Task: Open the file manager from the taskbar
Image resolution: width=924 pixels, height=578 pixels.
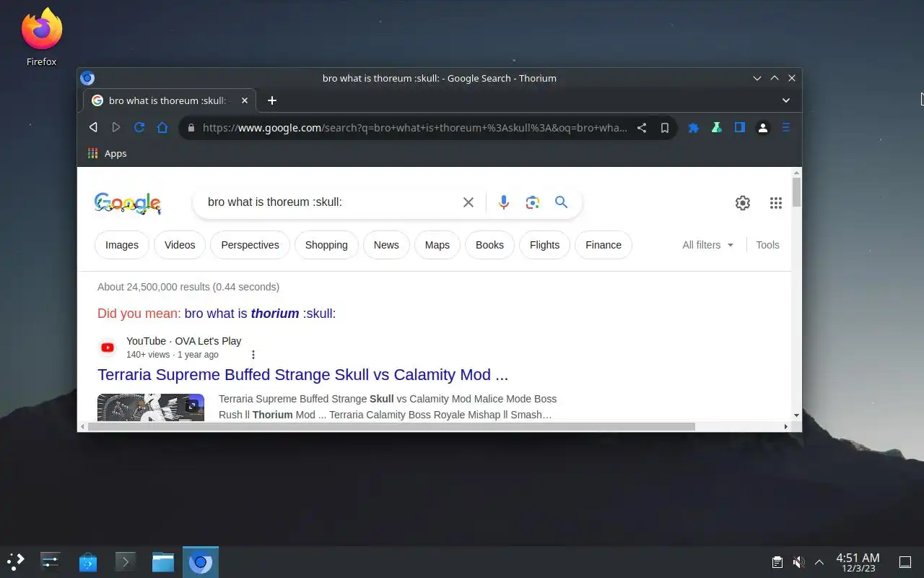Action: tap(163, 561)
